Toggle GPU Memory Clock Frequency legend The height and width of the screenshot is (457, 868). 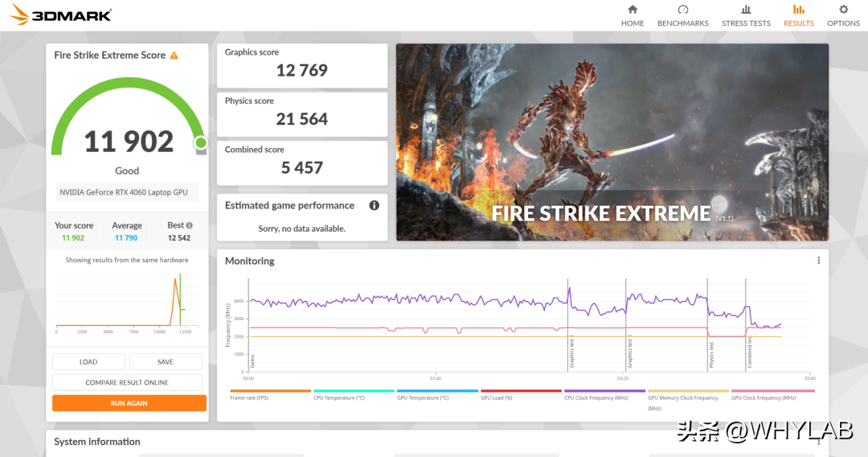point(688,400)
